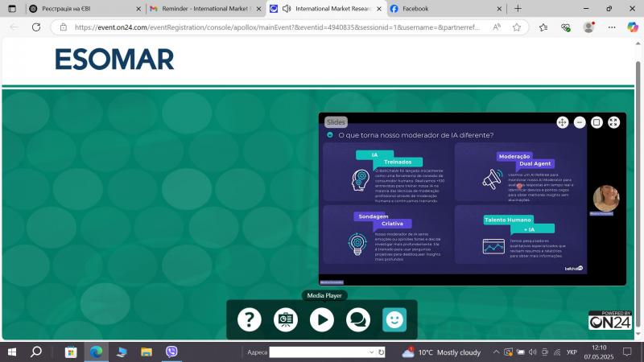Open the Favorites list icon
644x362 pixels.
[543, 27]
